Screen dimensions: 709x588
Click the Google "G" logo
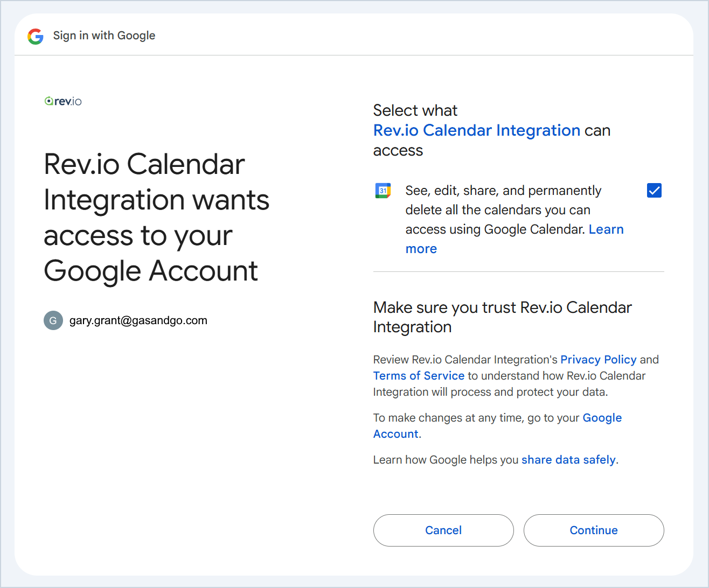point(36,36)
